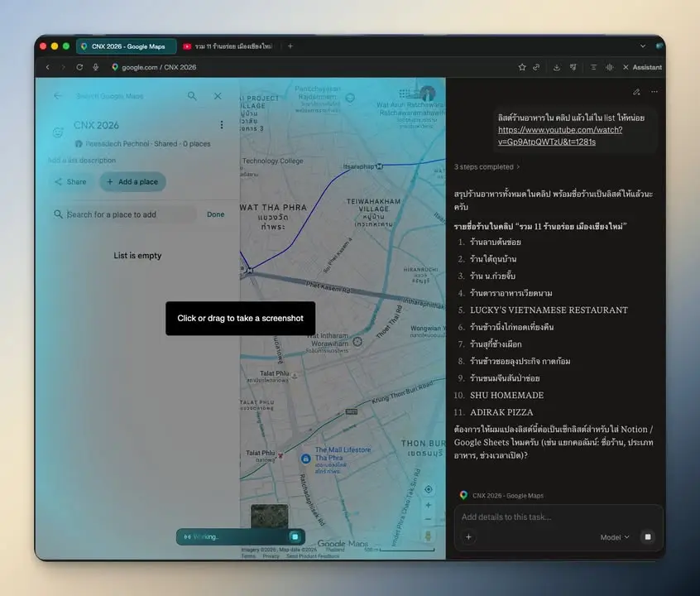The height and width of the screenshot is (596, 700).
Task: Open a new tab with the plus button
Action: click(290, 46)
